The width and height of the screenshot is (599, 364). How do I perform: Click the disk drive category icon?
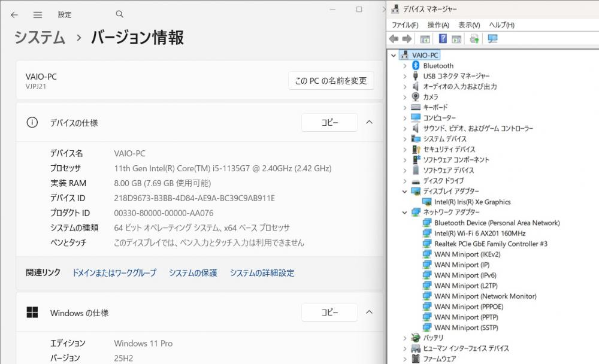[416, 181]
